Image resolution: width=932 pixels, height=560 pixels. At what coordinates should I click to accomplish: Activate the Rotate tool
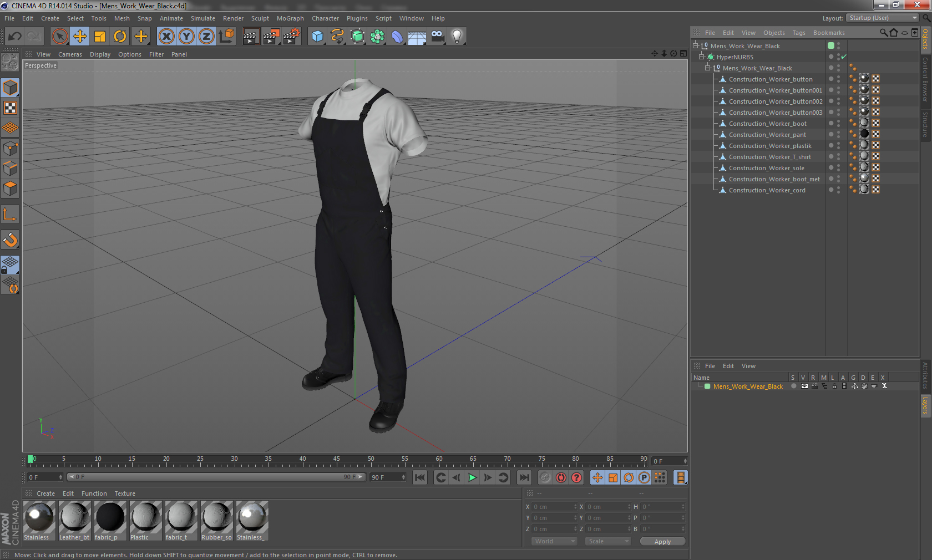point(120,37)
